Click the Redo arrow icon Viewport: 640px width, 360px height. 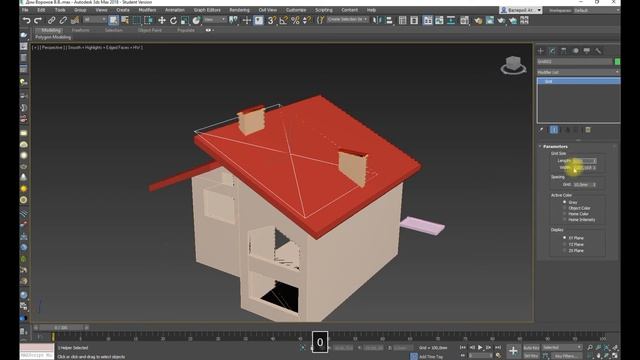coord(38,20)
